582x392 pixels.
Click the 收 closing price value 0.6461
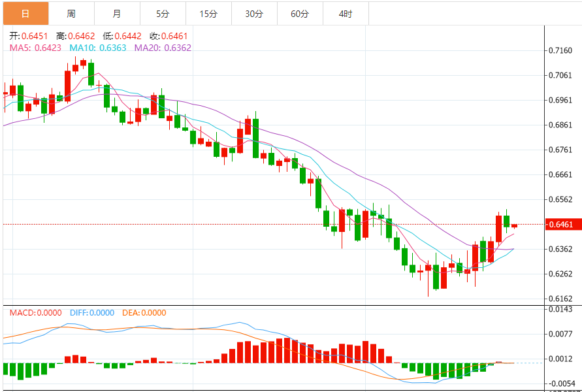click(x=174, y=36)
